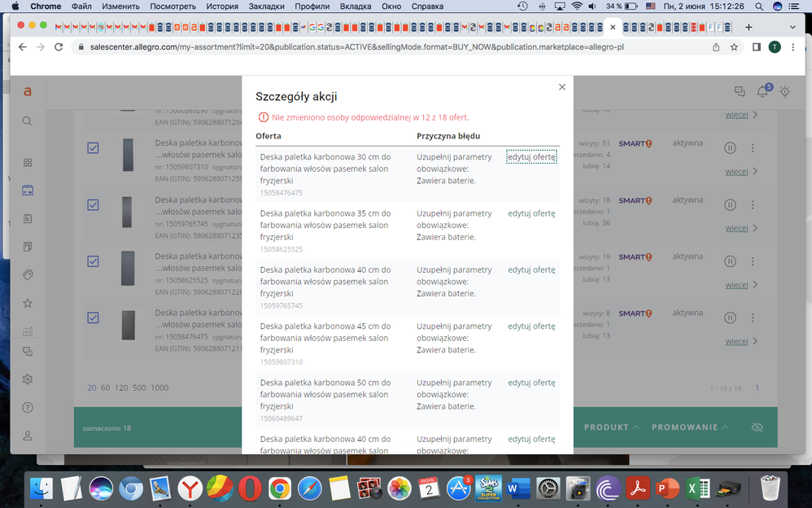This screenshot has height=508, width=812.
Task: Click edytuj ofertę for the 30 cm paletka
Action: tap(531, 157)
